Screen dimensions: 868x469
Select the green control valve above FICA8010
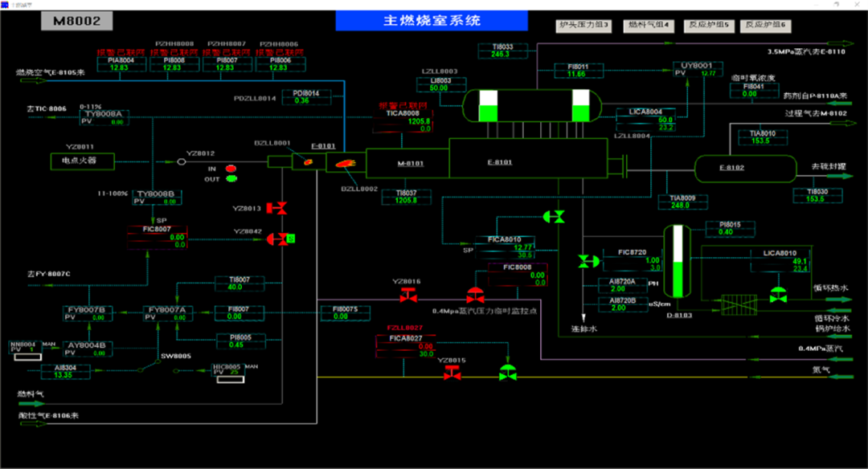point(554,216)
